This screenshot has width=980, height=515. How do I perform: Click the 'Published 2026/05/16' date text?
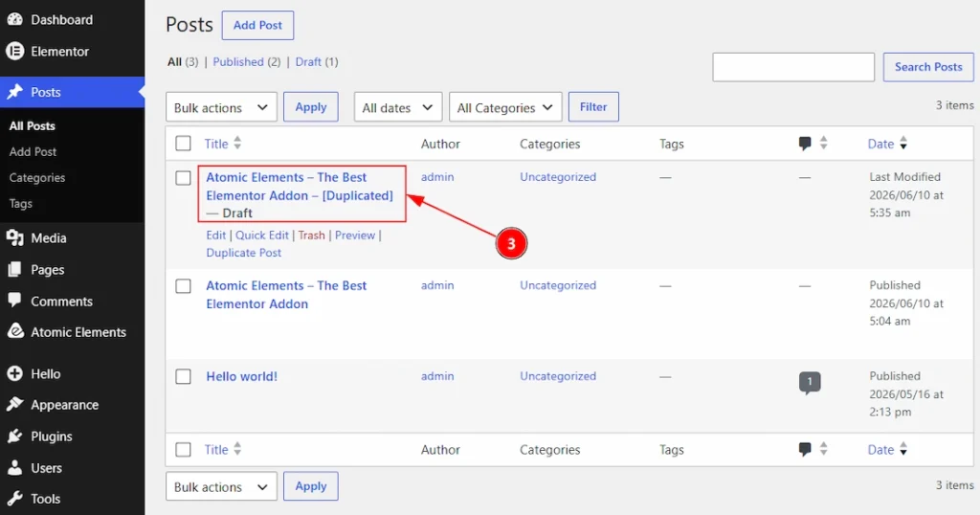click(906, 393)
